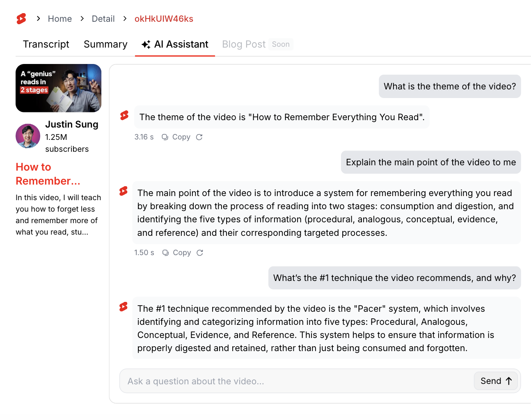Select the Blog Post tab
The image size is (531, 420).
point(244,44)
